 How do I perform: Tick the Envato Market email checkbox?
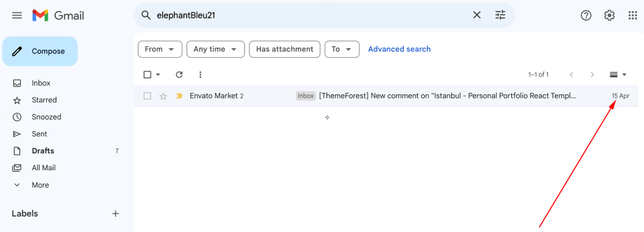point(147,96)
